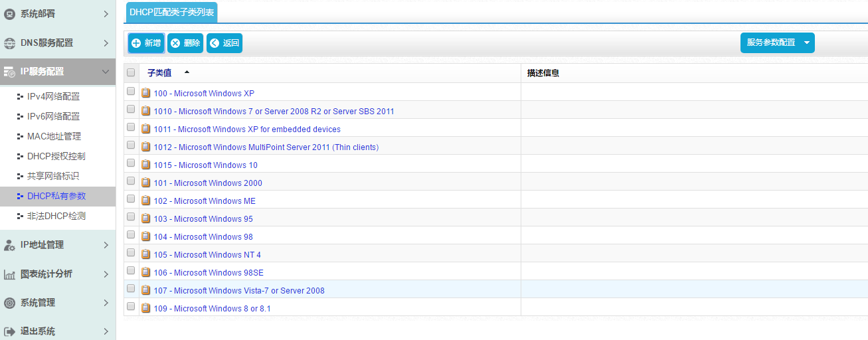The height and width of the screenshot is (340, 868).
Task: Open 非法DHCP检测 in the sidebar
Action: (x=56, y=216)
